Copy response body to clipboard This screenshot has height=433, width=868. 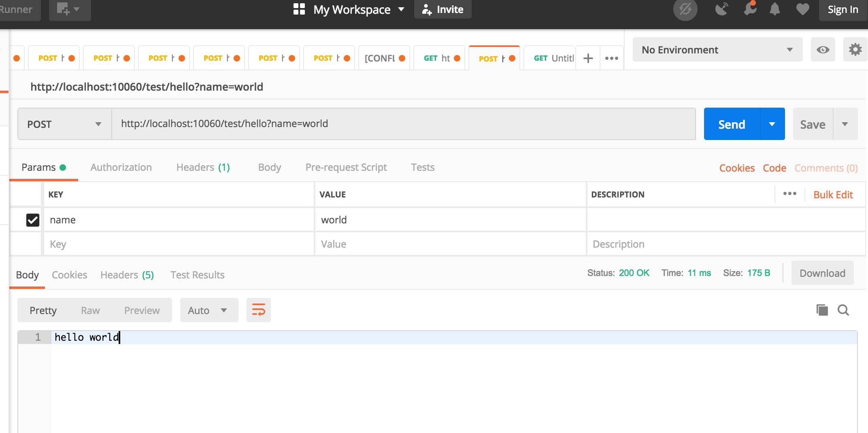pyautogui.click(x=822, y=310)
